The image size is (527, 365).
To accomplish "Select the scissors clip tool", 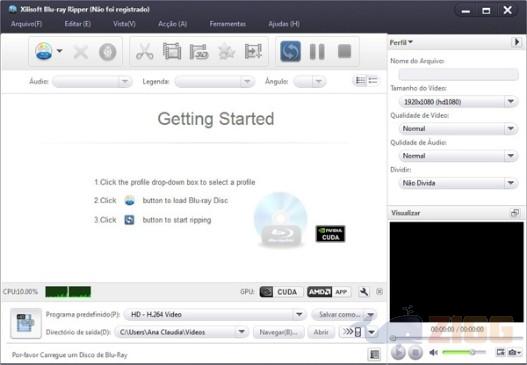I will point(145,52).
